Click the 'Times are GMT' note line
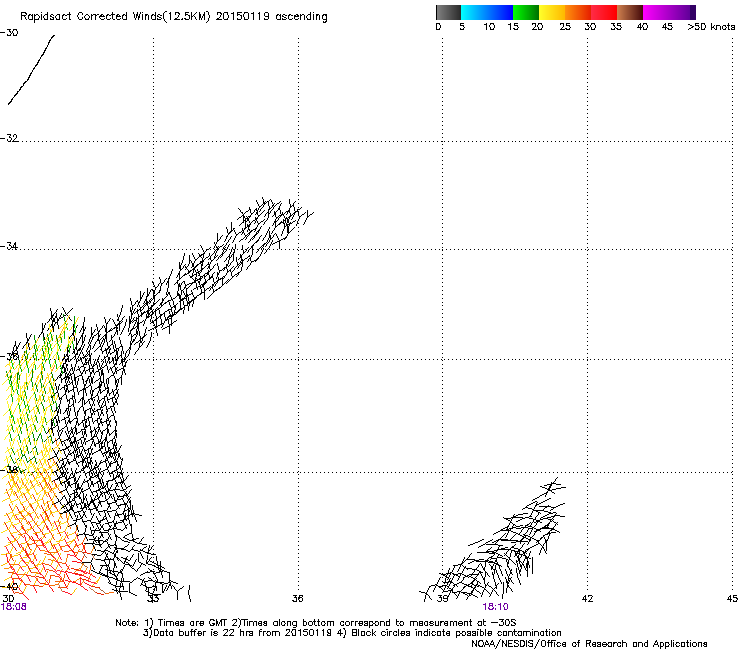 coord(316,623)
